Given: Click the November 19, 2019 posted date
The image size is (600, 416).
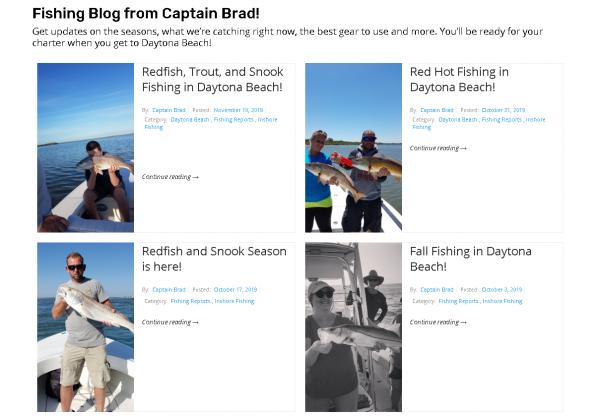Looking at the screenshot, I should coord(237,110).
